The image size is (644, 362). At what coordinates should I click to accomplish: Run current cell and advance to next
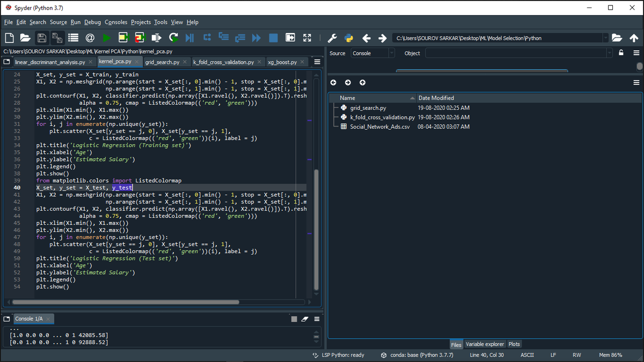click(x=140, y=38)
